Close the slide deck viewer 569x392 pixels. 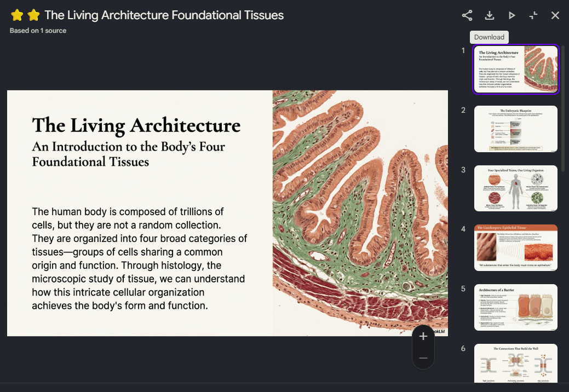point(555,15)
